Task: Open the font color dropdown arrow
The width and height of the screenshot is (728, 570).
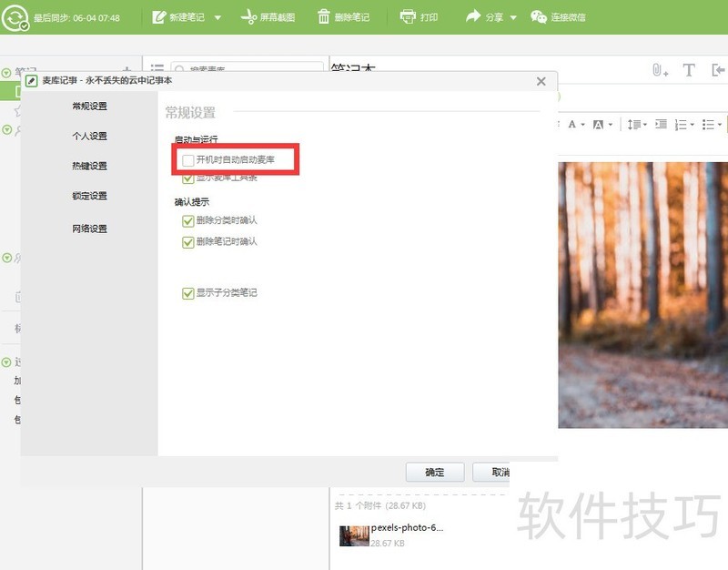Action: 582,125
